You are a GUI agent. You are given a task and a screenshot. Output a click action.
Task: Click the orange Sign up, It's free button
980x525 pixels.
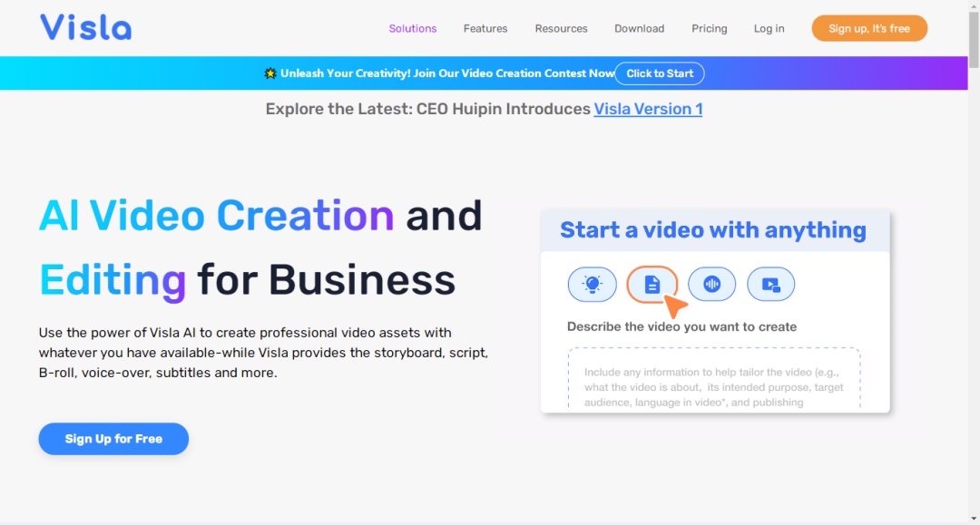(869, 28)
